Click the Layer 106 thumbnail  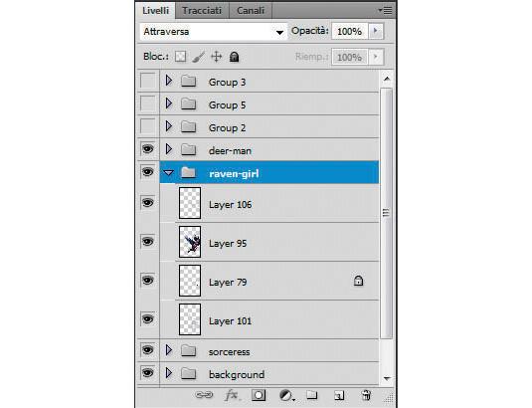pyautogui.click(x=190, y=203)
